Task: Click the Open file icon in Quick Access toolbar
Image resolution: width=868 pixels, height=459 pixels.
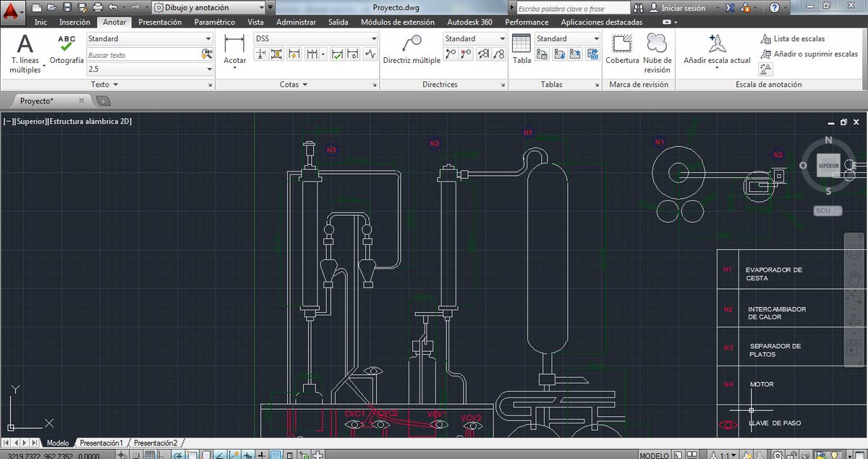Action: (53, 8)
